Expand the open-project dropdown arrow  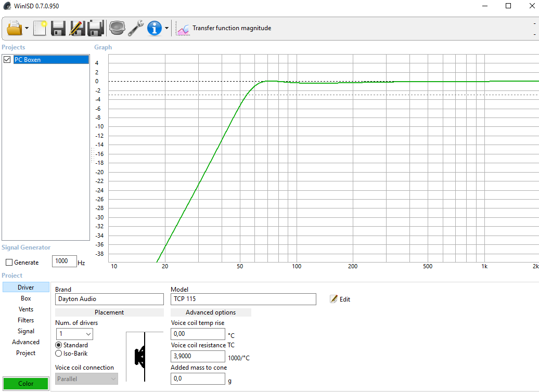[x=27, y=28]
